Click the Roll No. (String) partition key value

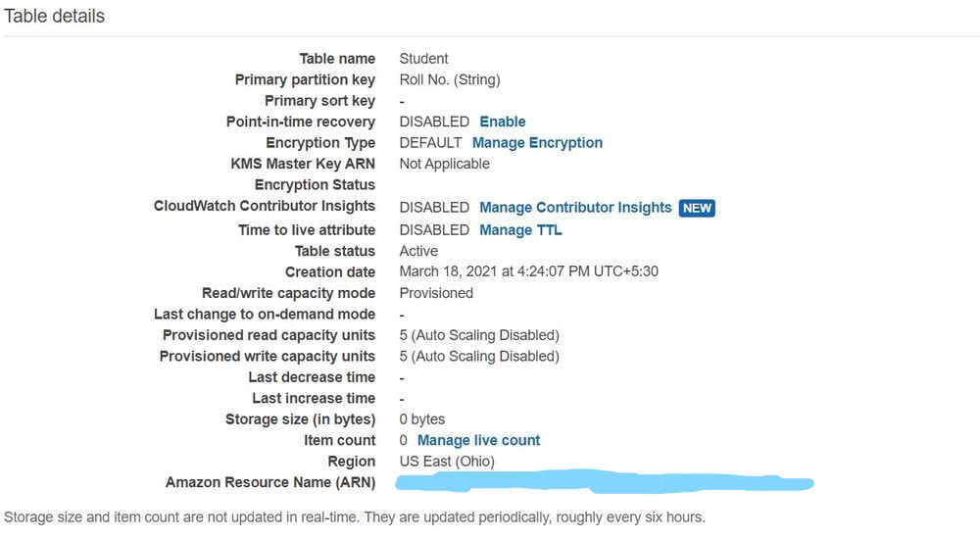[450, 79]
